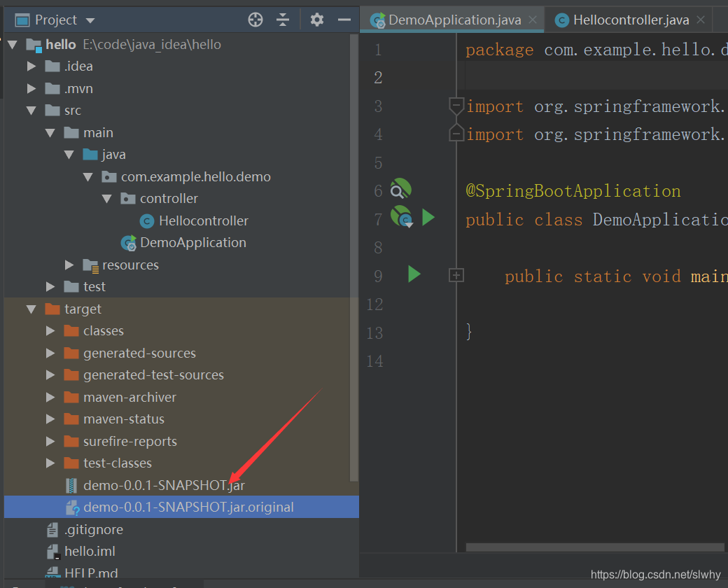Click the com.example.hello.demo package icon
Screen dimensions: 728x588
[x=109, y=177]
